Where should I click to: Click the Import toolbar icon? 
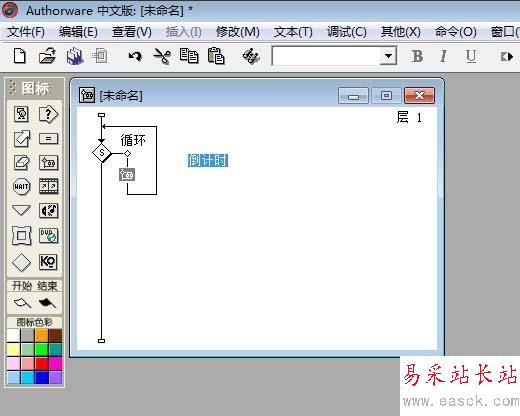coord(100,56)
